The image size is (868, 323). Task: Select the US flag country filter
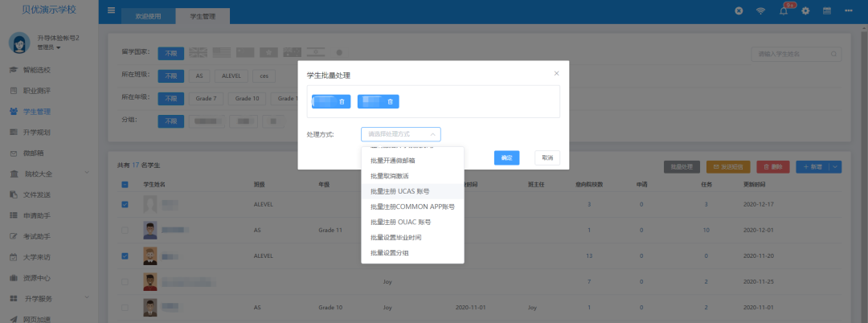(222, 52)
